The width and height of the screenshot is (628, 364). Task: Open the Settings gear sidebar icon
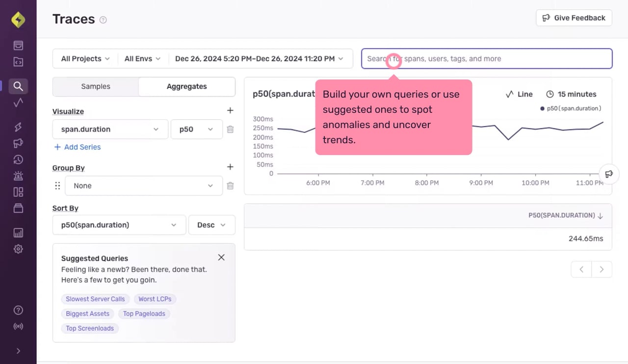18,249
